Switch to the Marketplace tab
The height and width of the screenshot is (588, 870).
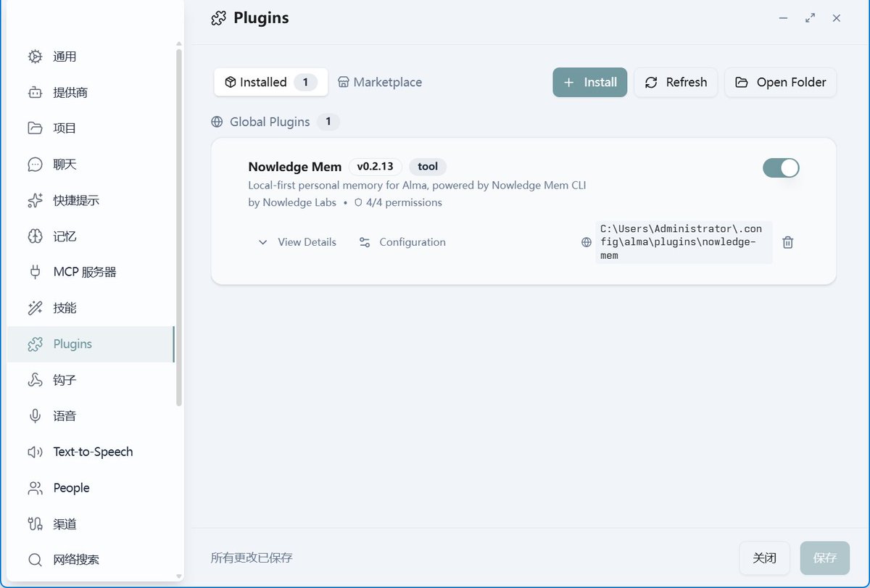click(380, 82)
